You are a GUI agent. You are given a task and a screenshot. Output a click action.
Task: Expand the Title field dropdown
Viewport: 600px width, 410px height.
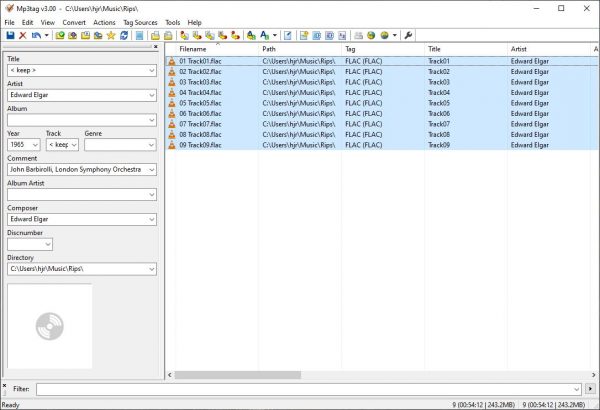tap(152, 70)
